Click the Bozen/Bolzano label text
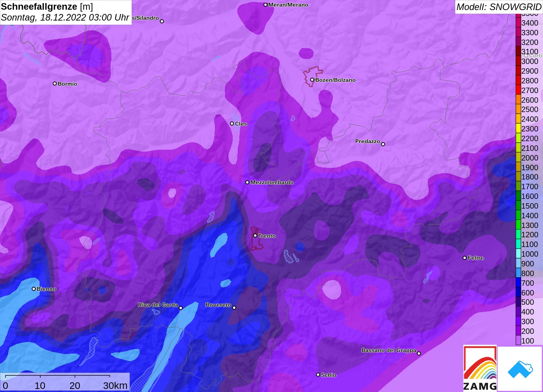 [x=335, y=80]
